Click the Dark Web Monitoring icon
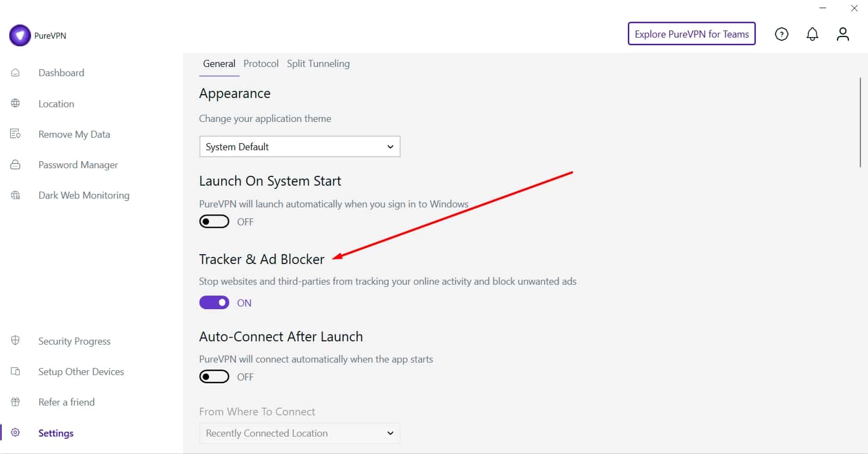 click(x=15, y=195)
